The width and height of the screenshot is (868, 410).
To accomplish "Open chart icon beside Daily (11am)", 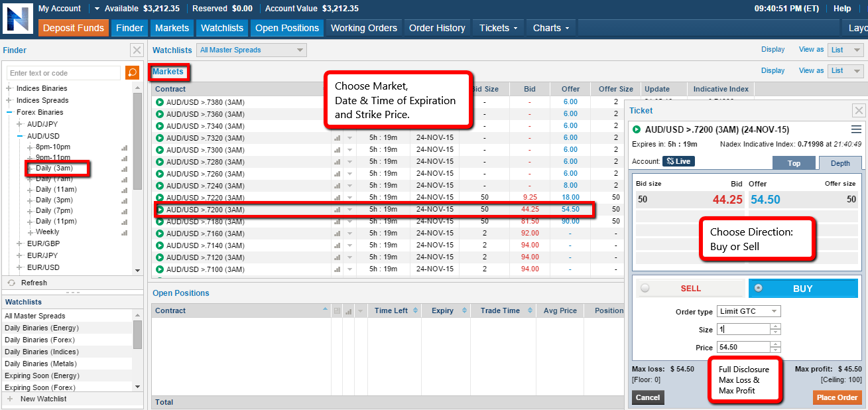I will point(124,190).
